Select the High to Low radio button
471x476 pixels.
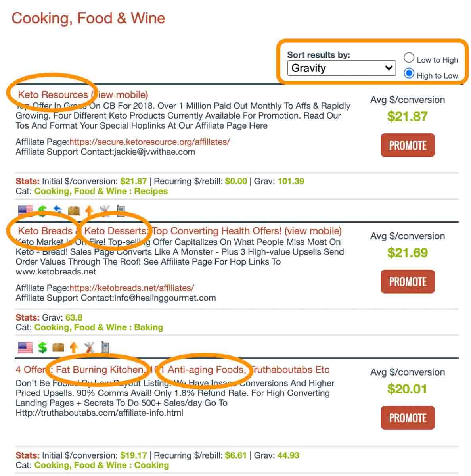[409, 74]
